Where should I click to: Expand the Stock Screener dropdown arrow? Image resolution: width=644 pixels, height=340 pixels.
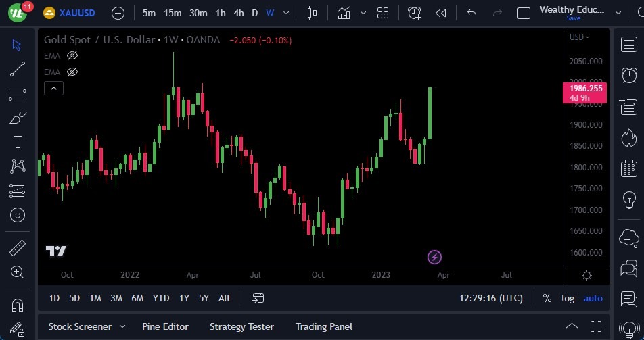122,326
